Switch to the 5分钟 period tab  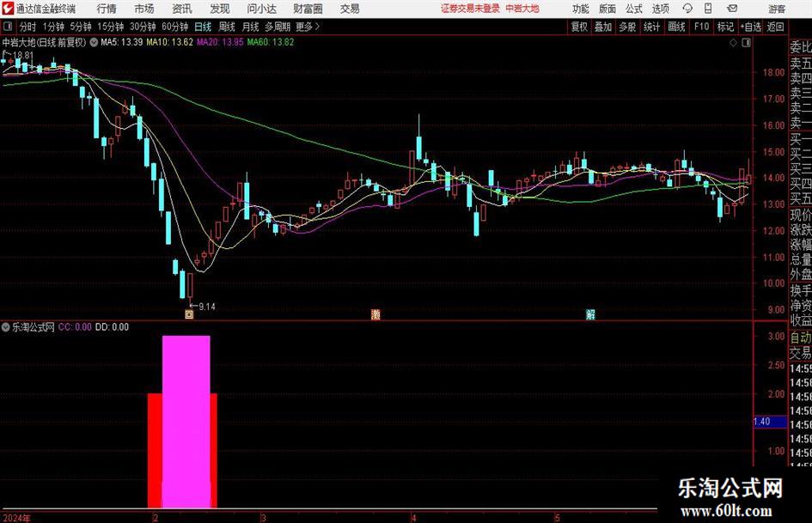(x=80, y=27)
